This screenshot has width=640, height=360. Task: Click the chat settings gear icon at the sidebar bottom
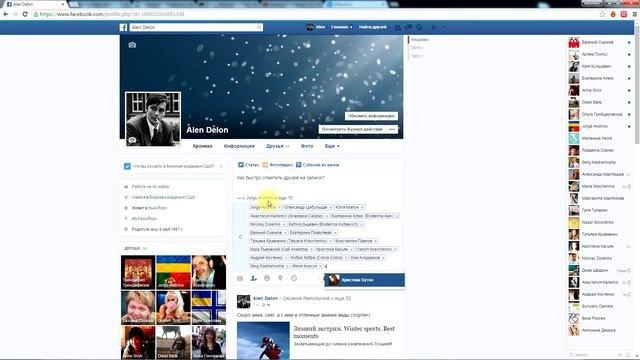621,355
